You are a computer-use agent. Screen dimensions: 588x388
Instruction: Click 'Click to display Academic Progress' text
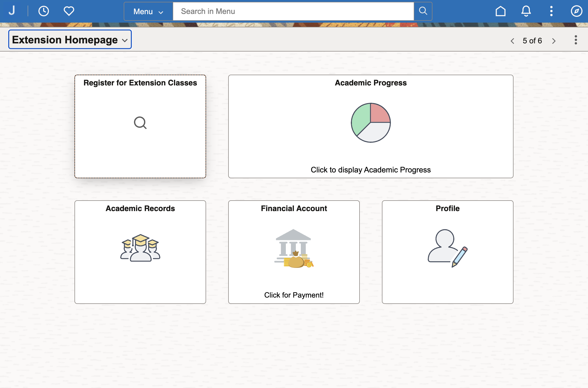pos(371,170)
